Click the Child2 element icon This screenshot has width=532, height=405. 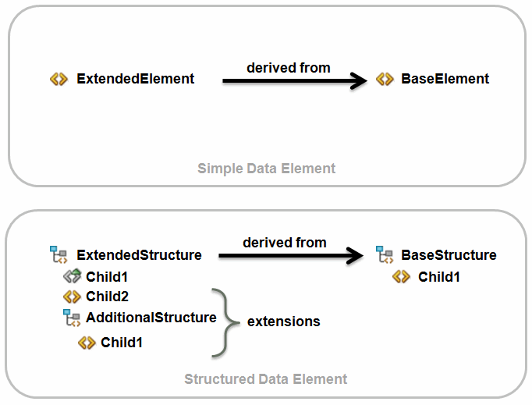point(72,297)
